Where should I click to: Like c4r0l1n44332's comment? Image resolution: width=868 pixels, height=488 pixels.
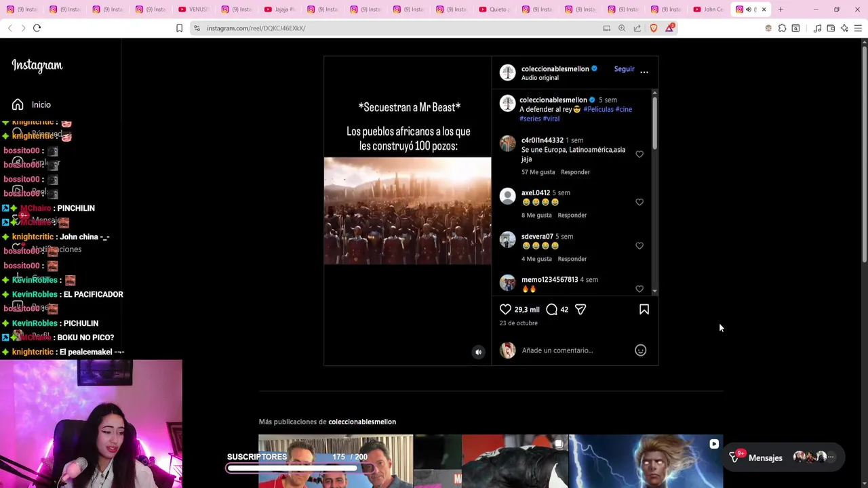click(639, 155)
